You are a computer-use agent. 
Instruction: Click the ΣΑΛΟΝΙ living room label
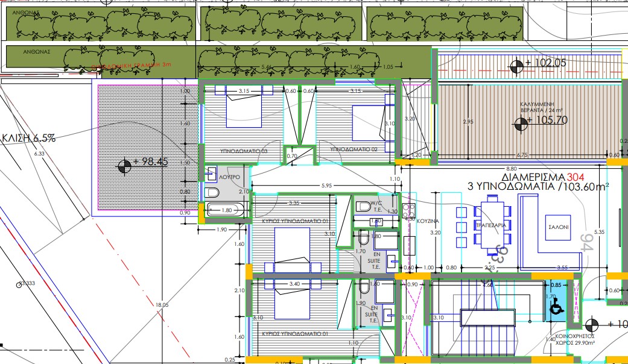click(x=558, y=227)
